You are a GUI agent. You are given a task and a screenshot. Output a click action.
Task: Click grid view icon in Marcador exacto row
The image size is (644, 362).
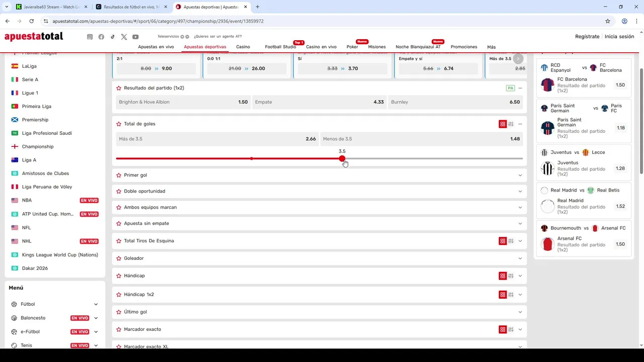tap(503, 329)
